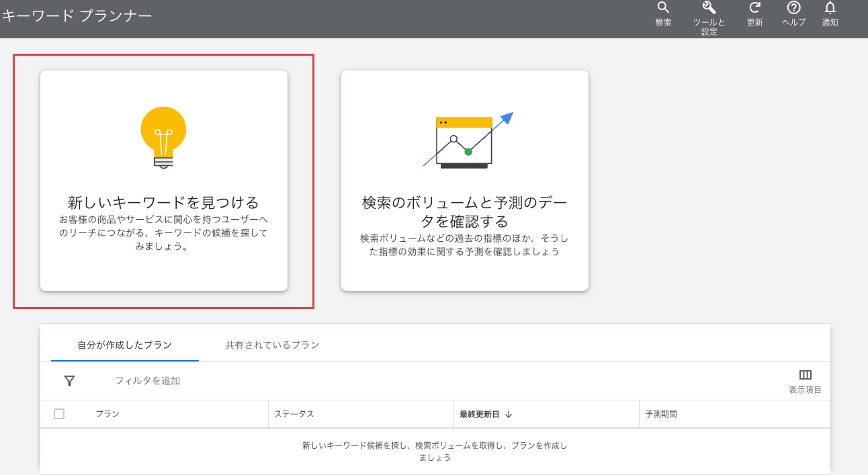Click the フィルタを追加 input field
Viewport: 868px width, 475px height.
pos(148,381)
